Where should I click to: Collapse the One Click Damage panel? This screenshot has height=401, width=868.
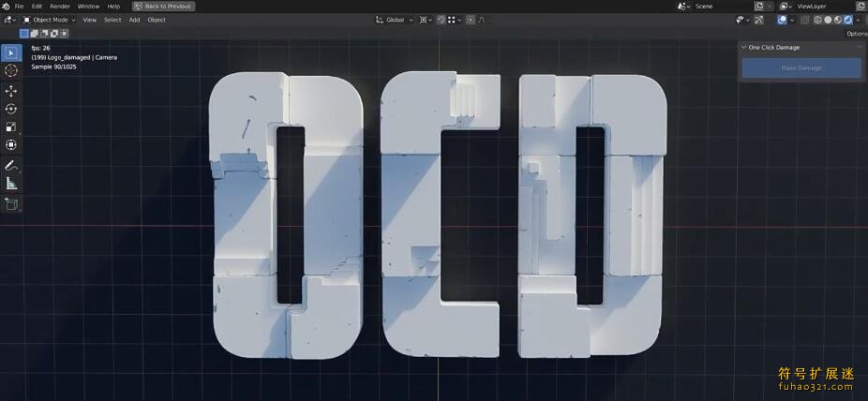point(743,47)
